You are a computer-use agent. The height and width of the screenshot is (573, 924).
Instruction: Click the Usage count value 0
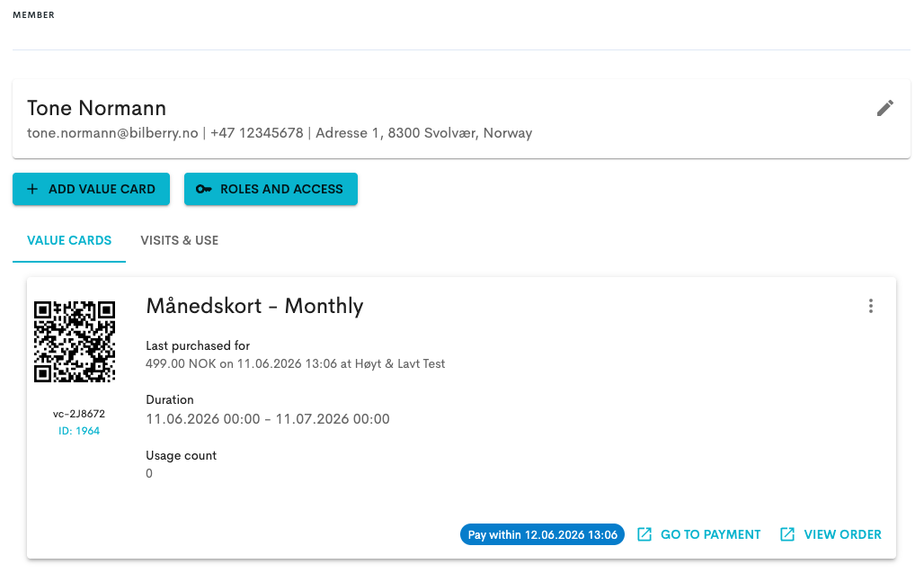pyautogui.click(x=149, y=473)
